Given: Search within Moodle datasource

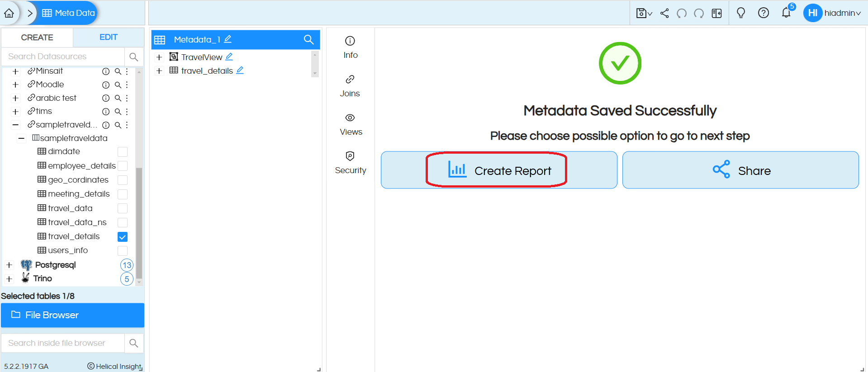Looking at the screenshot, I should point(118,85).
